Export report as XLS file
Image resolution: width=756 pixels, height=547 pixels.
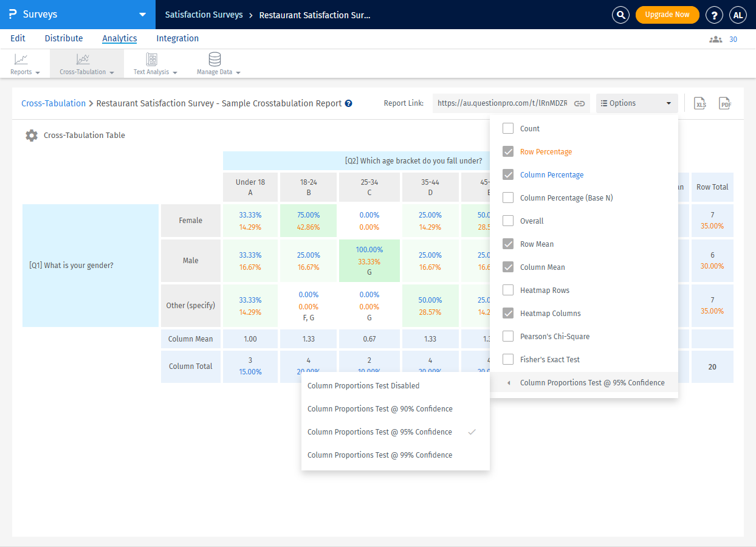tap(700, 103)
